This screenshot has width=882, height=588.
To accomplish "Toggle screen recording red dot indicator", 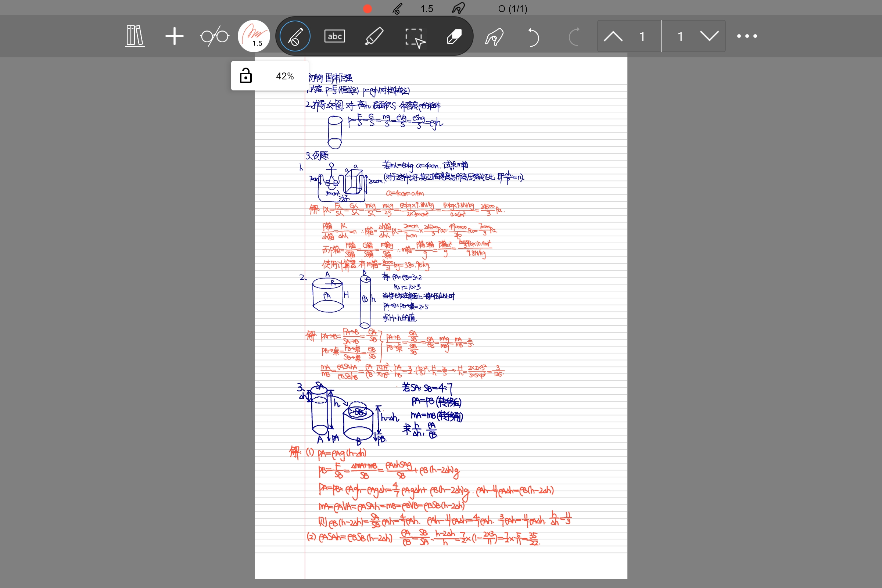I will [x=367, y=8].
